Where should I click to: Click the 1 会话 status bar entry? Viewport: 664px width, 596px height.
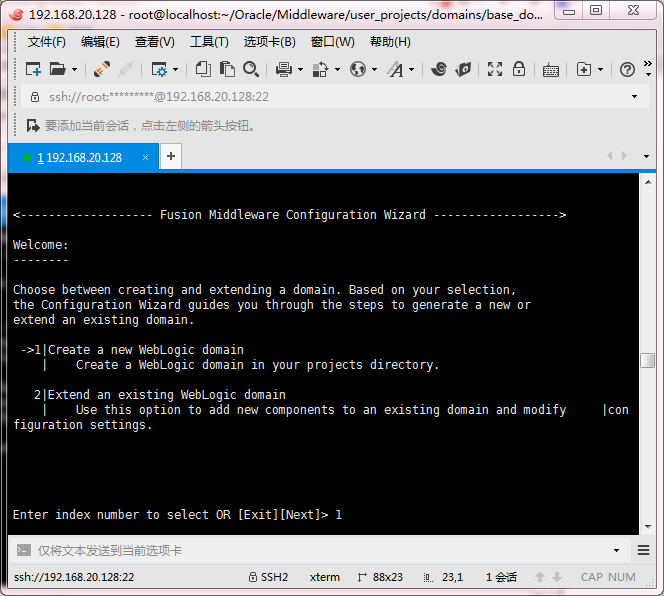tap(501, 577)
